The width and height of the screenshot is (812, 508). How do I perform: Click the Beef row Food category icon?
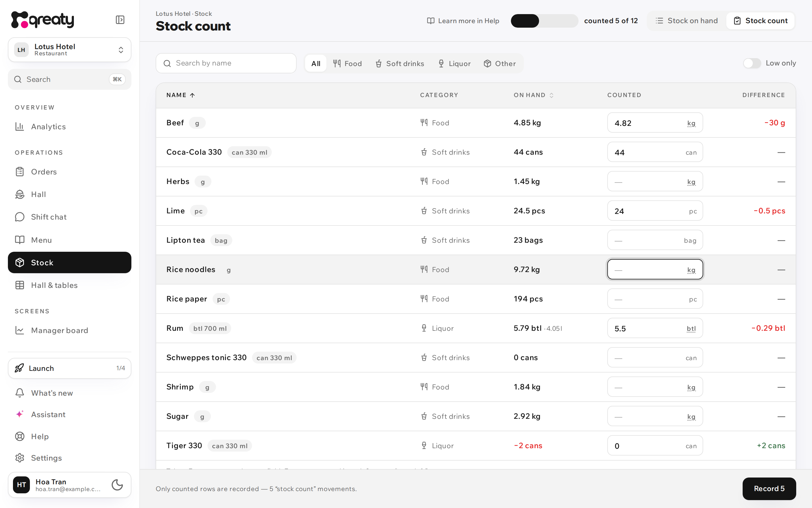424,123
